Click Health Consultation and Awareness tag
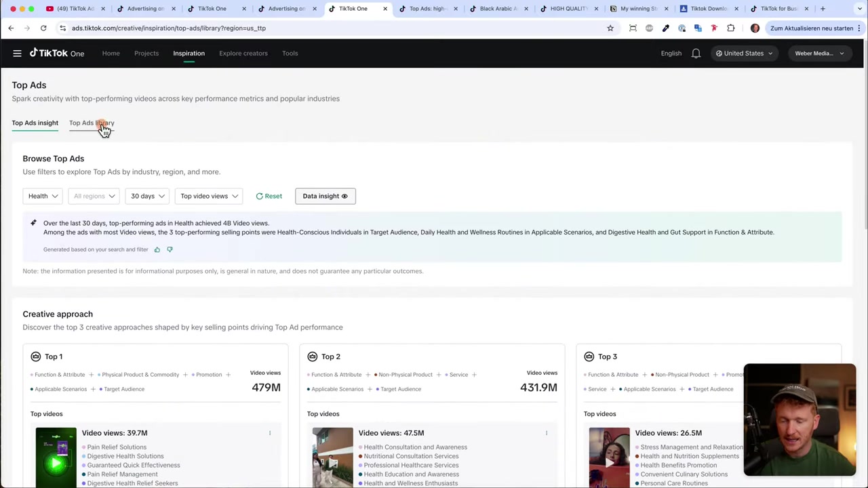Image resolution: width=868 pixels, height=488 pixels. 415,447
